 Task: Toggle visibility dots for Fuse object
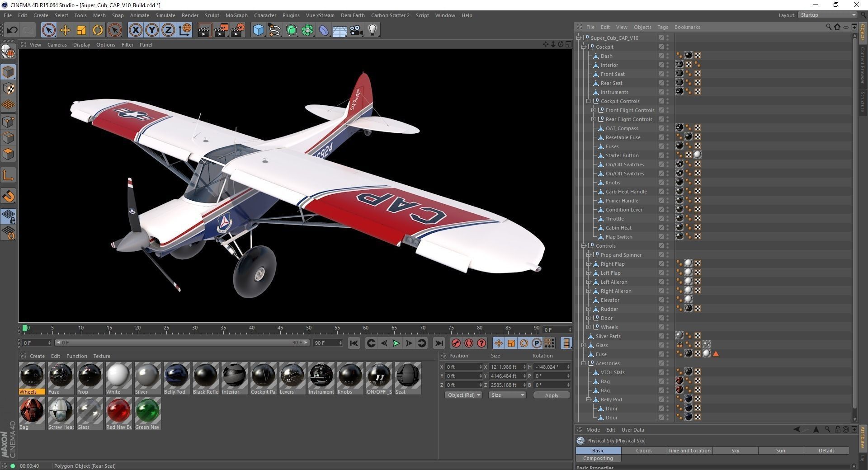[668, 354]
